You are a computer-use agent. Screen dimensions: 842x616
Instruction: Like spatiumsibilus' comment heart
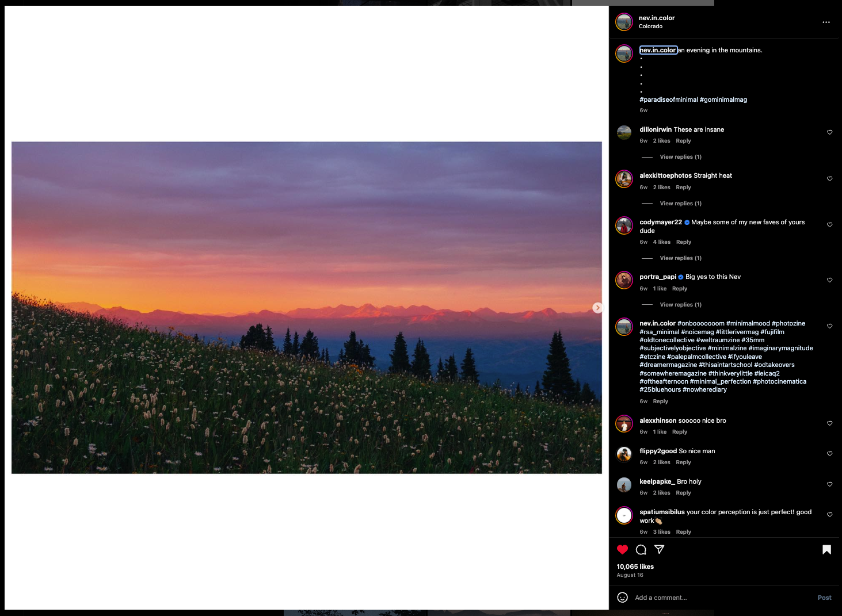[x=829, y=515]
